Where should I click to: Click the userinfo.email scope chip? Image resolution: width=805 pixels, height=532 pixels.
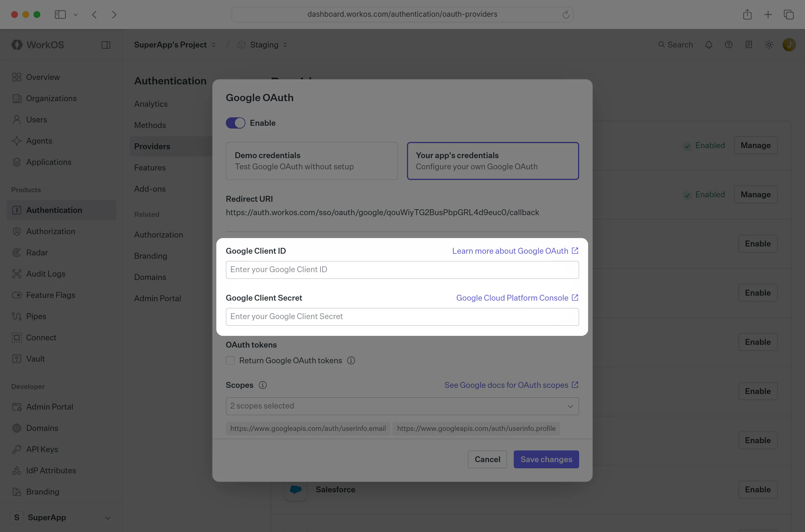point(308,429)
